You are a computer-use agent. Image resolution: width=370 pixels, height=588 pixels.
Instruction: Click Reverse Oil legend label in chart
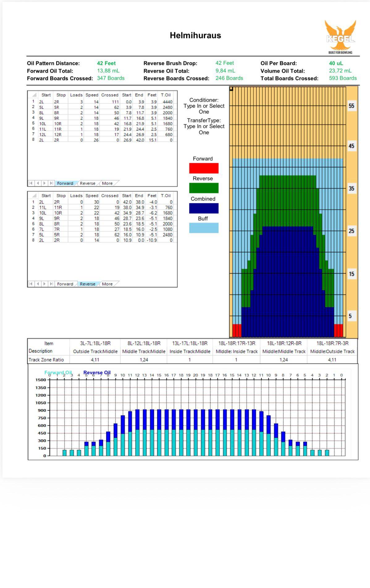[x=97, y=372]
